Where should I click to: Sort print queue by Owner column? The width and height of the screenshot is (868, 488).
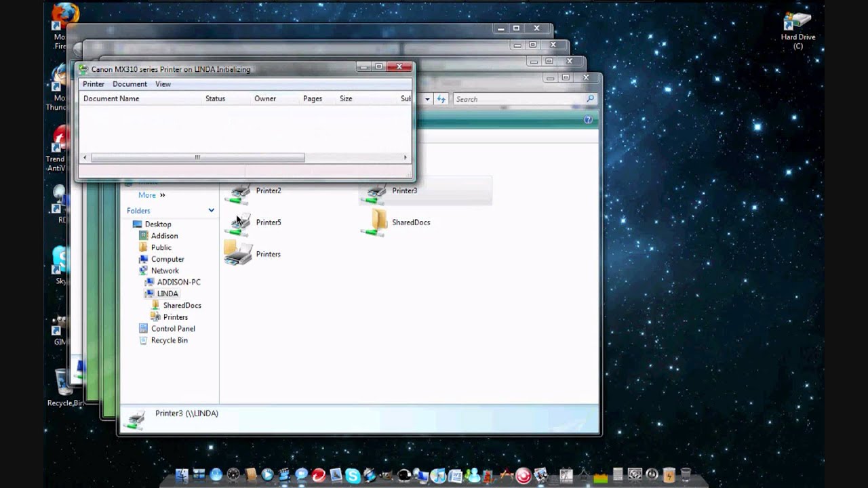point(265,98)
